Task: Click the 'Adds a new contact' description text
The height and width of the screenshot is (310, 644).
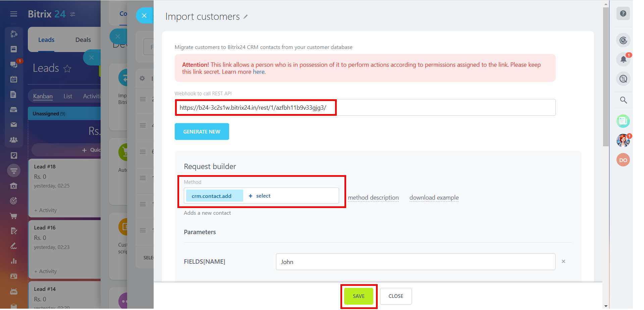Action: click(x=207, y=213)
